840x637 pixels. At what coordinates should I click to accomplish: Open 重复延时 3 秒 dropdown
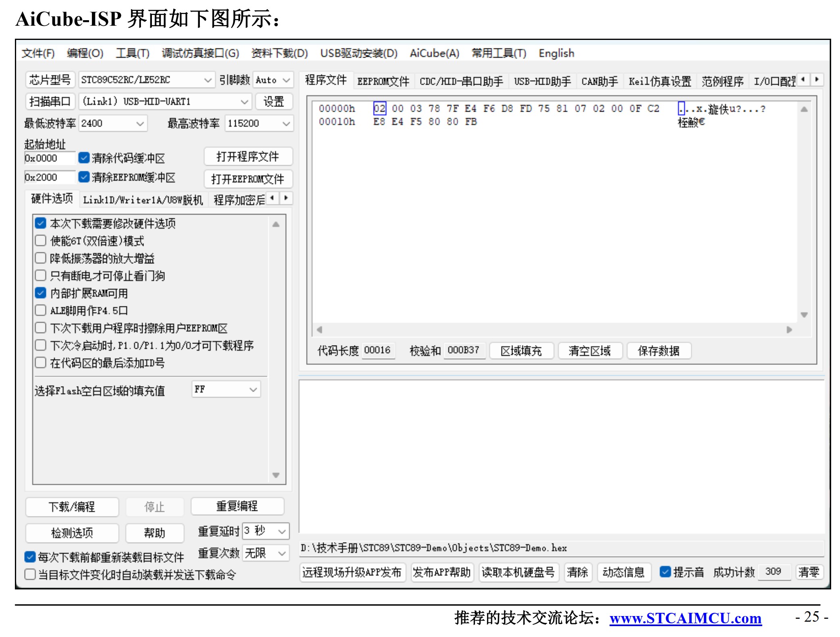pos(265,531)
